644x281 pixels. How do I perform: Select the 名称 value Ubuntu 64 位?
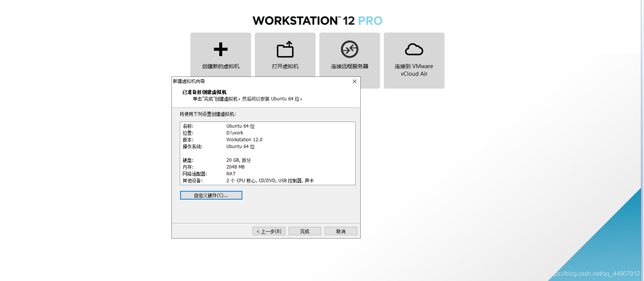[240, 126]
